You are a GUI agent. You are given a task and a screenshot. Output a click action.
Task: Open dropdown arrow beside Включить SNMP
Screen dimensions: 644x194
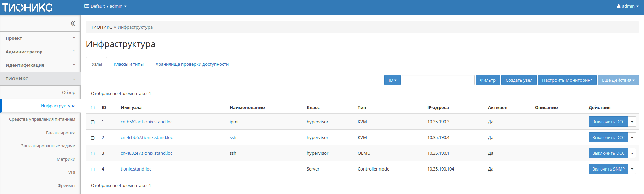click(632, 169)
